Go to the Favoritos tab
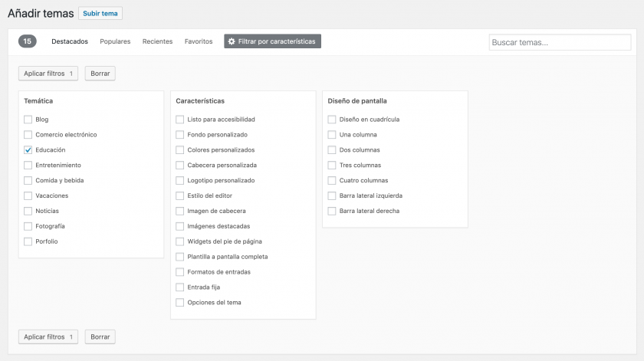 point(199,41)
